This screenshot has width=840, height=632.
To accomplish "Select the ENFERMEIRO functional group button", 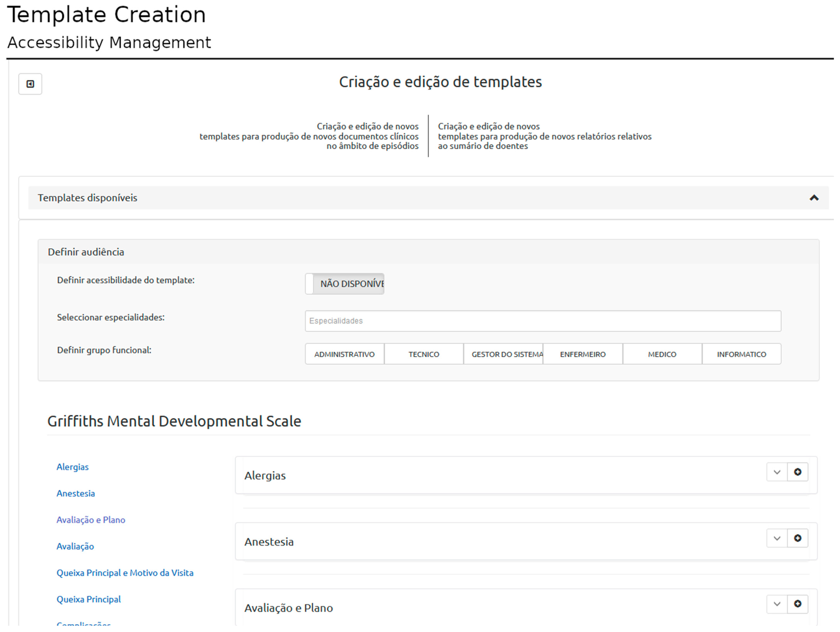I will tap(582, 354).
